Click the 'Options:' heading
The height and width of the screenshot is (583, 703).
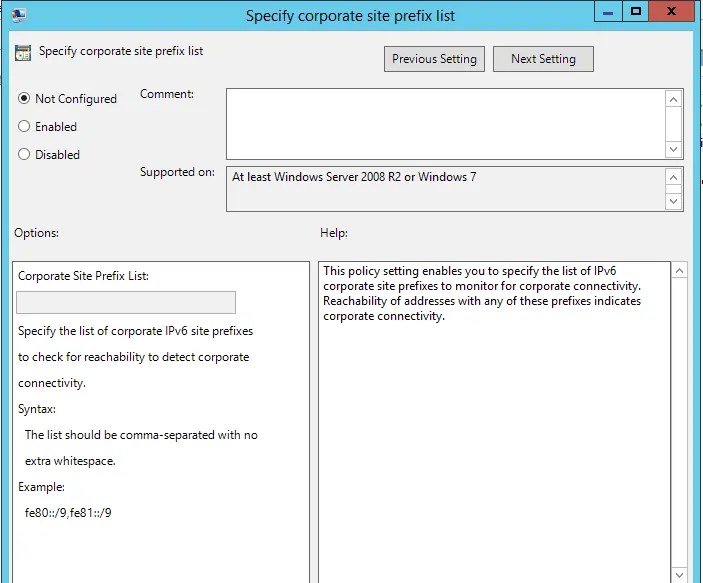36,233
